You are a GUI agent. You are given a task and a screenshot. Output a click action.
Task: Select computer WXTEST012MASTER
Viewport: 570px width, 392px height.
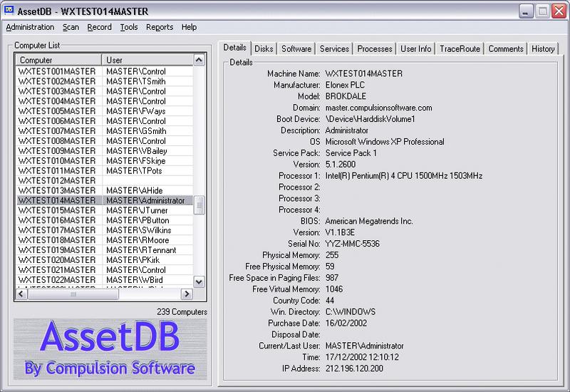click(x=57, y=181)
